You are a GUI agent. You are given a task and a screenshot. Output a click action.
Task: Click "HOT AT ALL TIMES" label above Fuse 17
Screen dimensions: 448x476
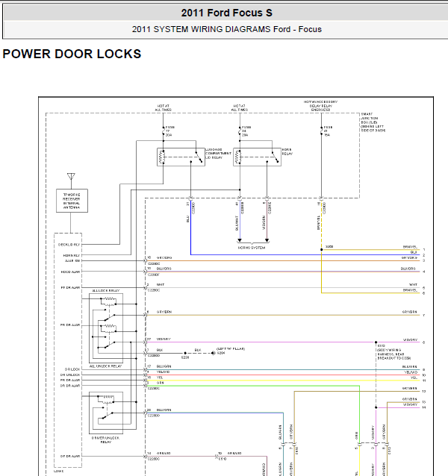[x=164, y=107]
